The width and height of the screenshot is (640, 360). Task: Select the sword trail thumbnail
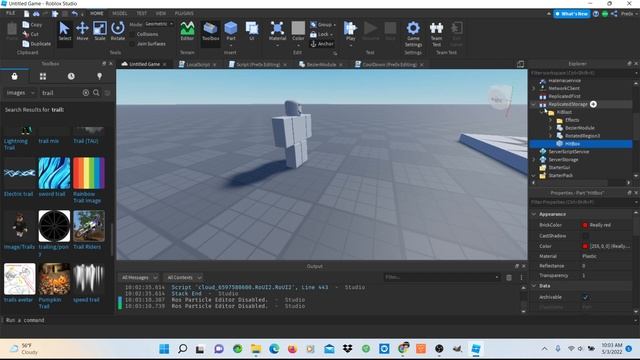coord(54,173)
